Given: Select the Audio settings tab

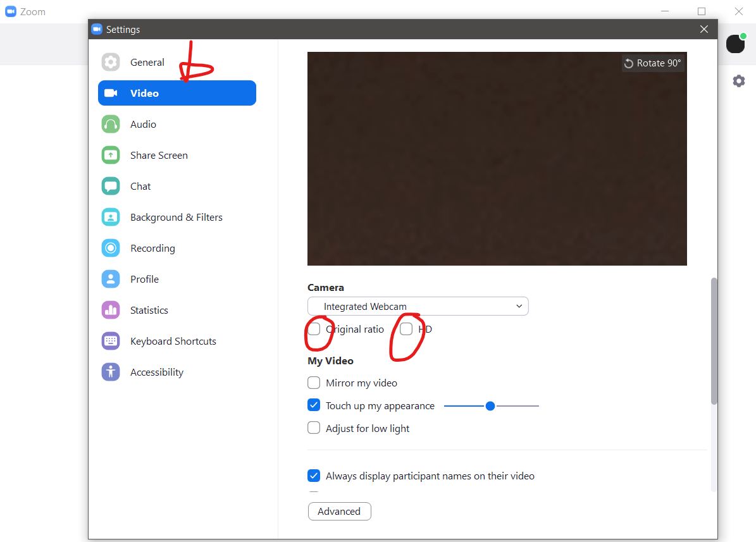Looking at the screenshot, I should click(x=177, y=124).
